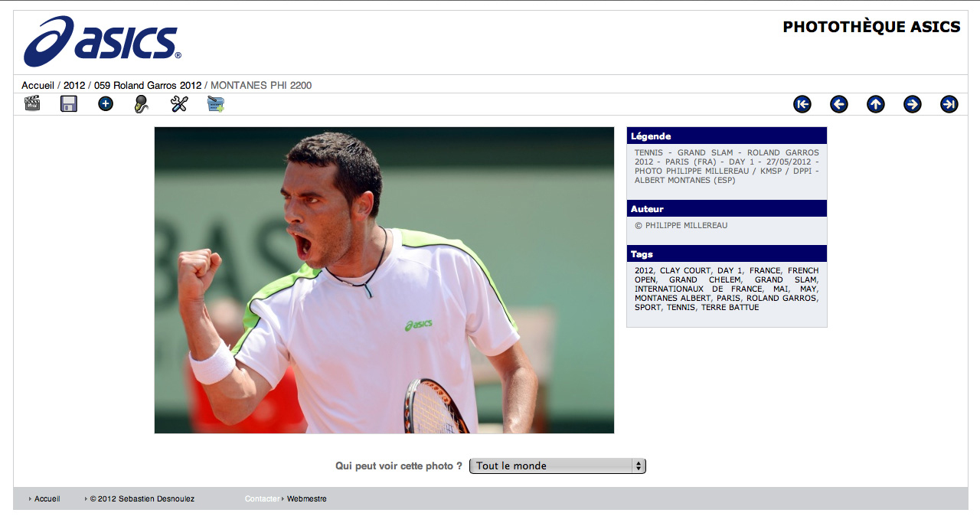The width and height of the screenshot is (980, 526).
Task: Click the 'PHOTOTHÈQUE ASICS' title
Action: pos(871,27)
